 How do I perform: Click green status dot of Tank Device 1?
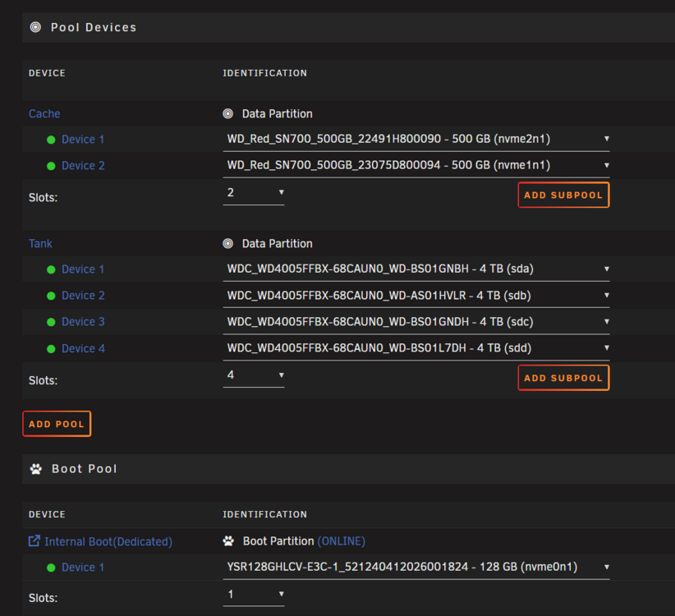point(51,269)
